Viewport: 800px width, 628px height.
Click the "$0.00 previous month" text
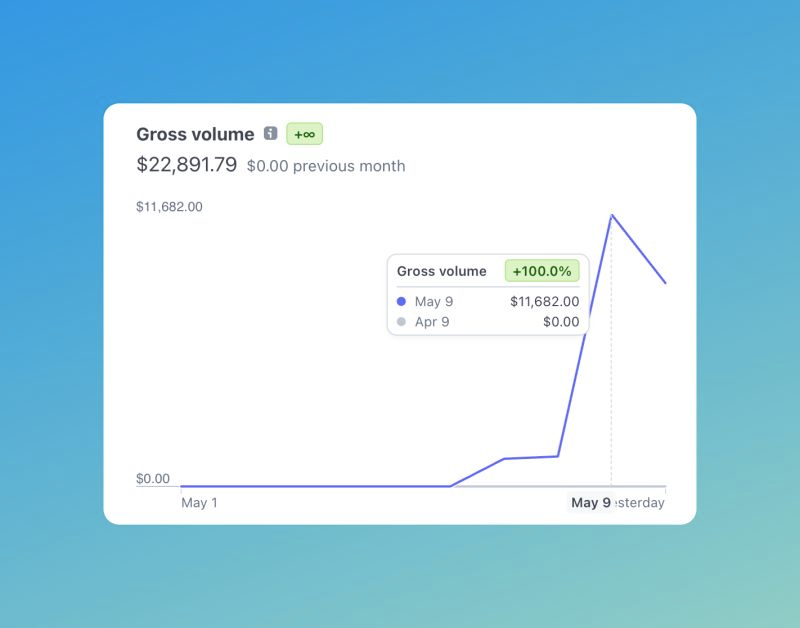point(326,166)
